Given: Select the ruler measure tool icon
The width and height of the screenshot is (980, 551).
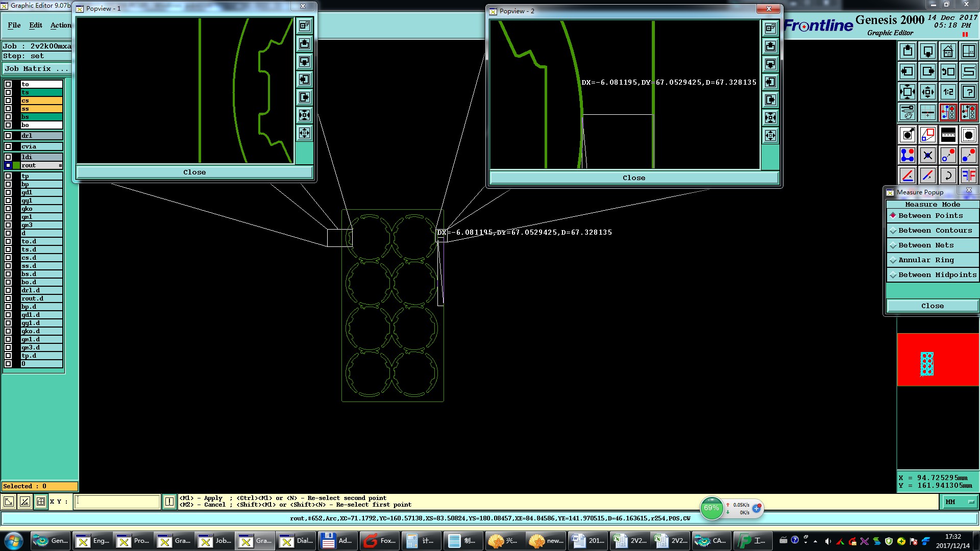Looking at the screenshot, I should coord(948,135).
